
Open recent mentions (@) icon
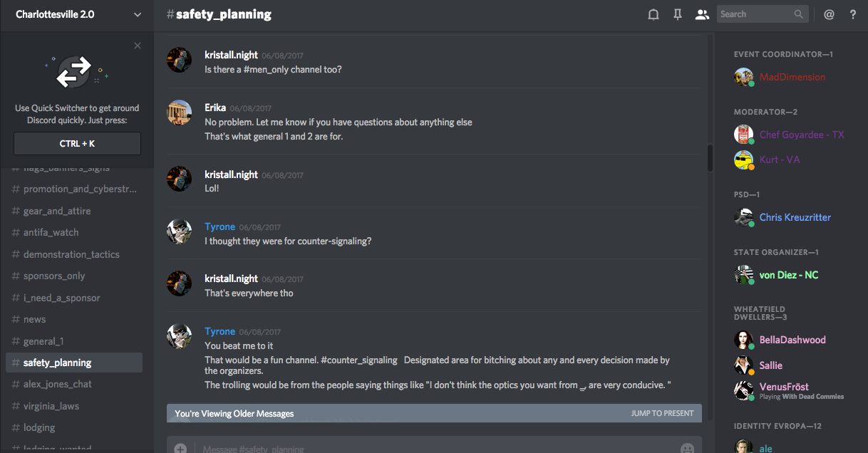(829, 14)
